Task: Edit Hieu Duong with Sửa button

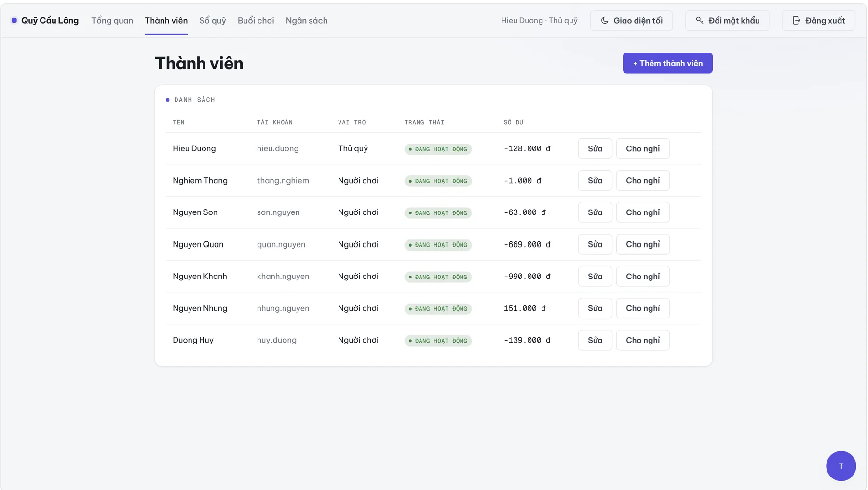Action: (595, 148)
